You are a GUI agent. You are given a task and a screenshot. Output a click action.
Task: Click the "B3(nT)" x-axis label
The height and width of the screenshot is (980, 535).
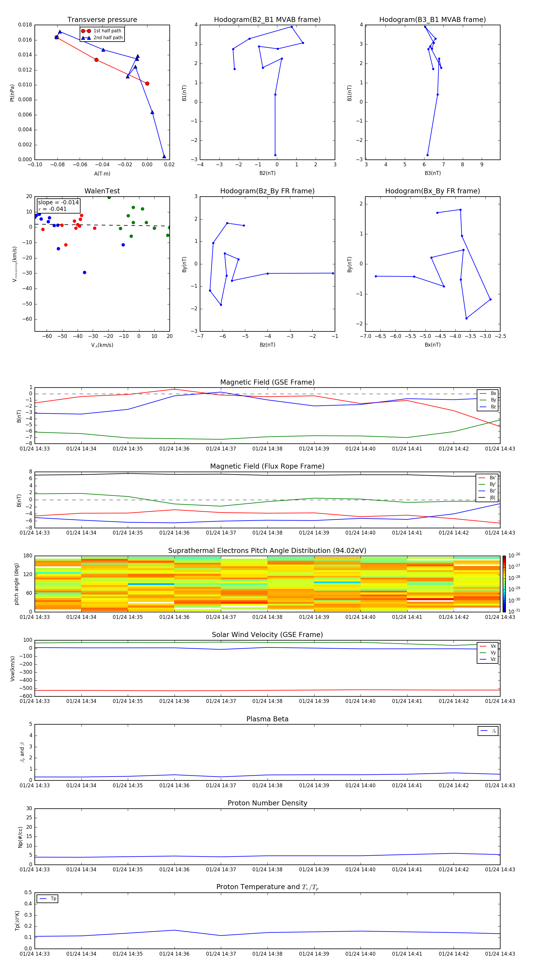pyautogui.click(x=432, y=173)
